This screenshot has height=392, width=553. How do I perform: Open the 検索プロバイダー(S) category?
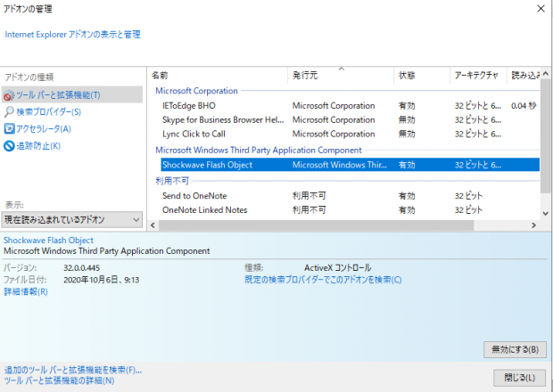(49, 112)
